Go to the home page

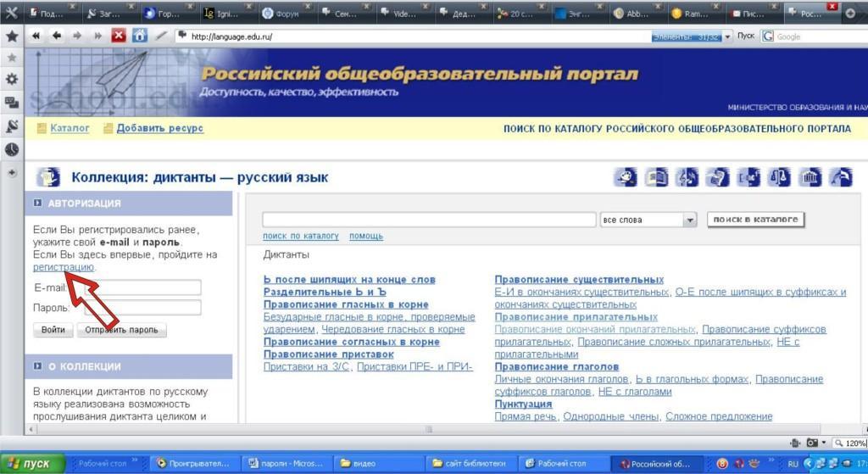140,36
